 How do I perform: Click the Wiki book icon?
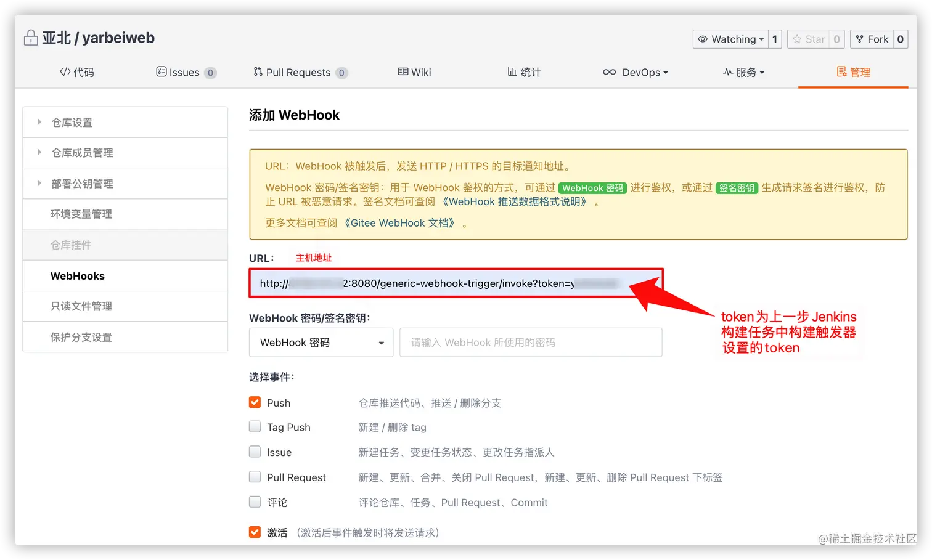[403, 71]
